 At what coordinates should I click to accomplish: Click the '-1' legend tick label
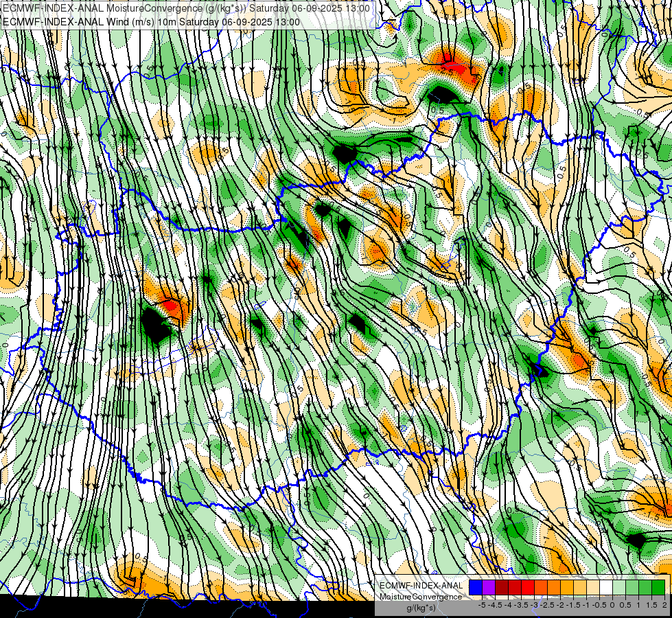tap(586, 605)
